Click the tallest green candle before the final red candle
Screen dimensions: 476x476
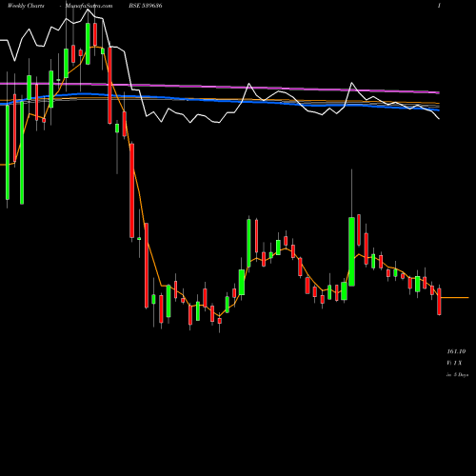351,251
